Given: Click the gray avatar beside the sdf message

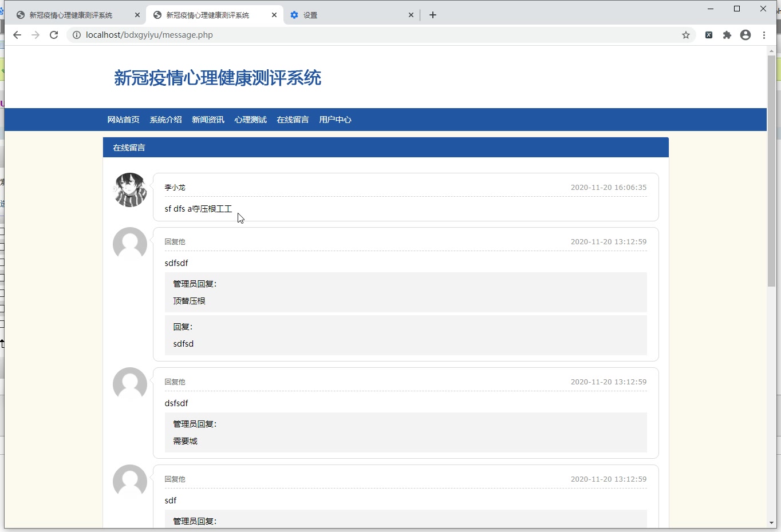Looking at the screenshot, I should point(130,482).
